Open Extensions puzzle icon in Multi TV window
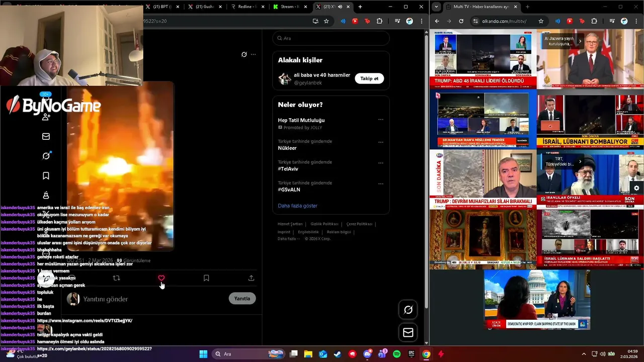The image size is (644, 362). tap(594, 21)
